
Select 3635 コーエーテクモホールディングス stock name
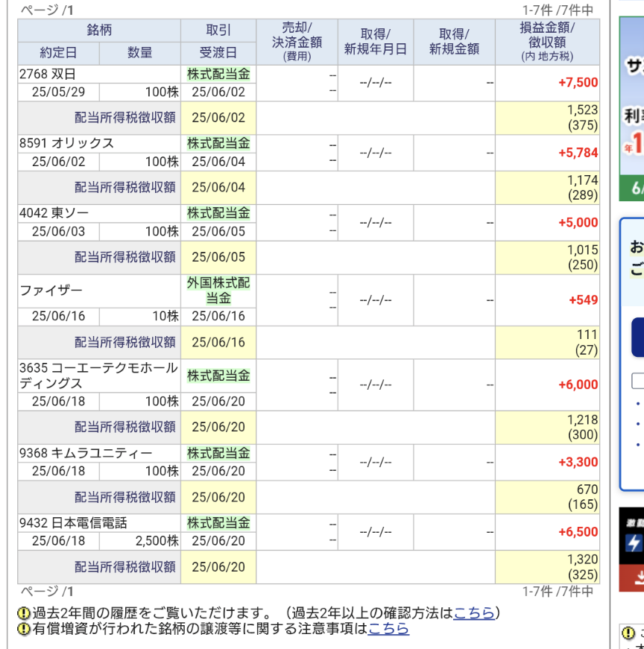point(98,376)
